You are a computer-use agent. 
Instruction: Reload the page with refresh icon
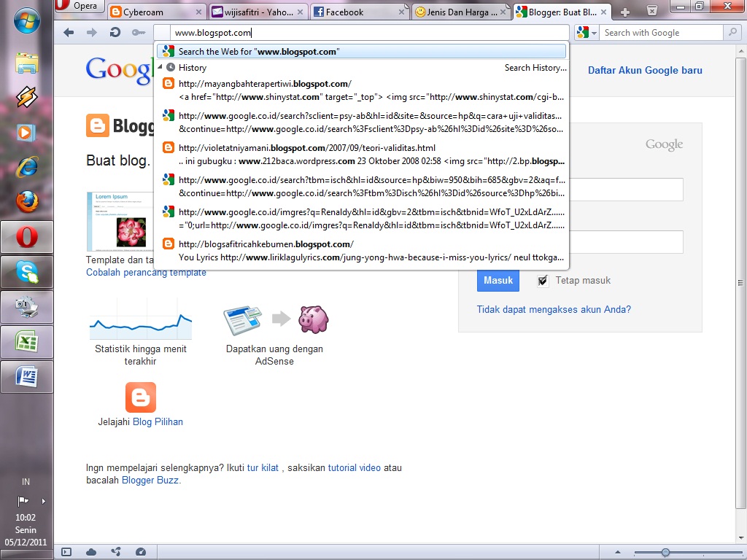(x=115, y=32)
